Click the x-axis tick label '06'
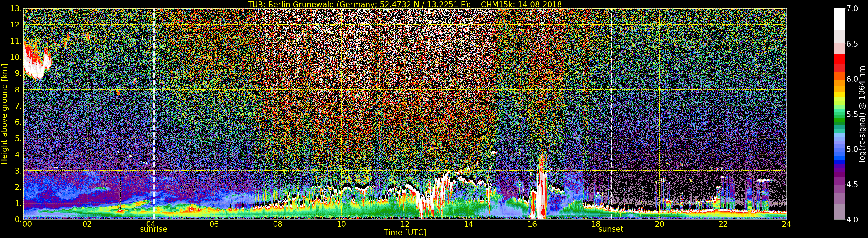This screenshot has height=238, width=868. (214, 224)
